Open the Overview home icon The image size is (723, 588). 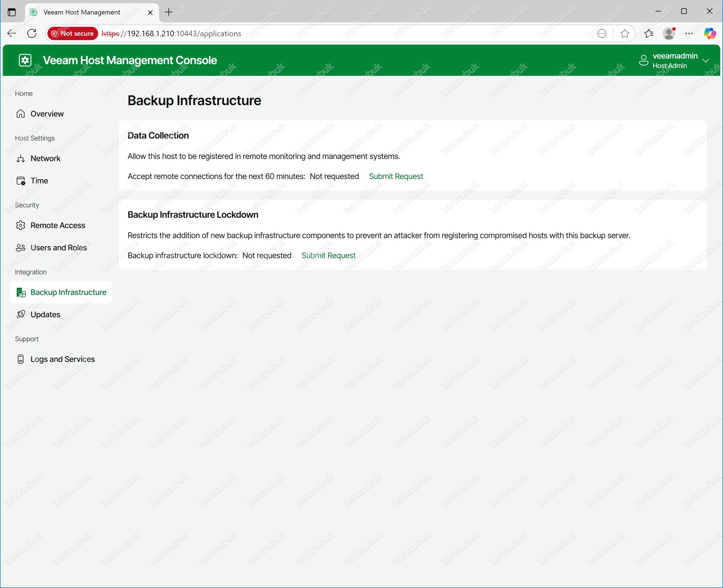pos(21,113)
